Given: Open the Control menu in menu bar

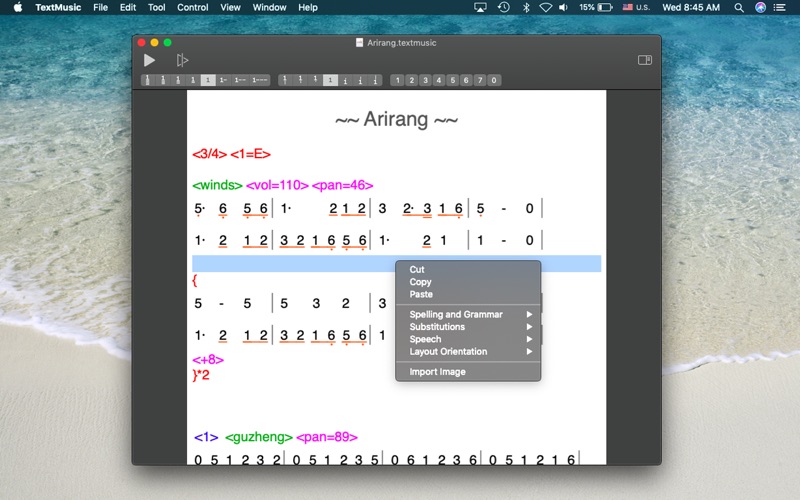Looking at the screenshot, I should (192, 7).
